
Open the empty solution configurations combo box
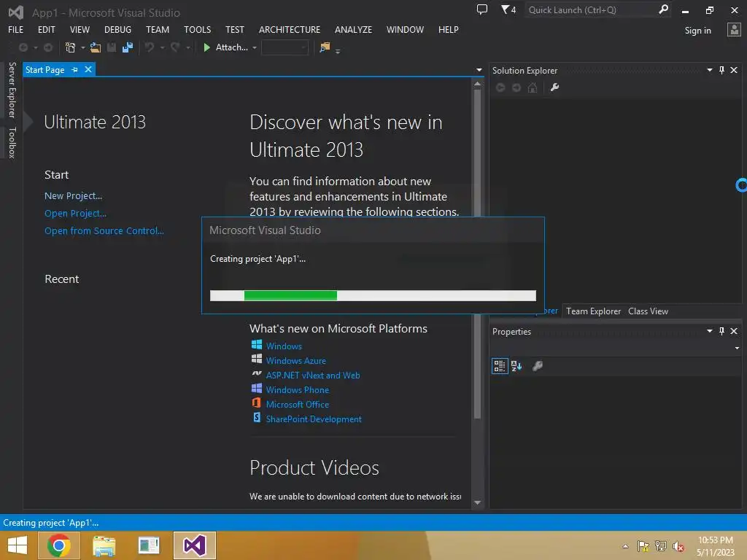pos(285,47)
